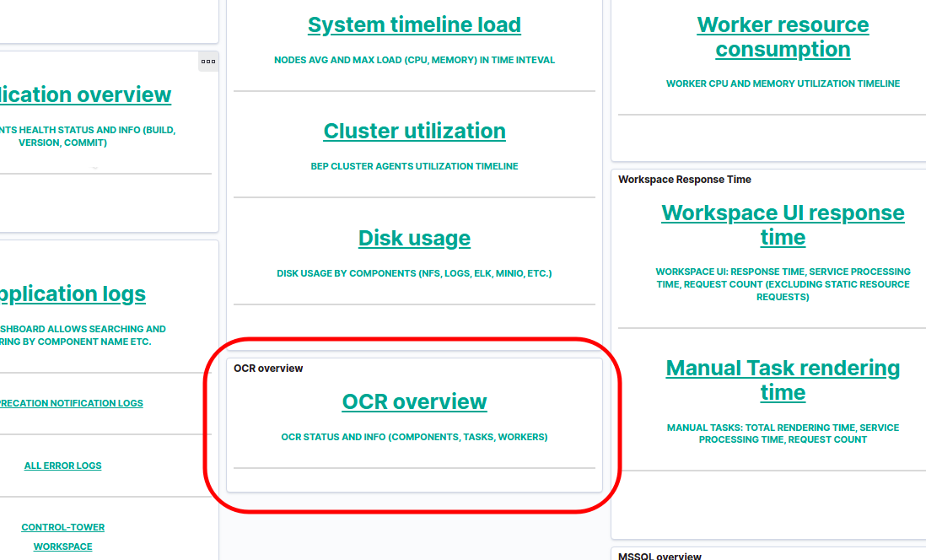Click 'WORKSPACE UI: RESPONSE TIME' description text
The width and height of the screenshot is (926, 560).
coord(783,284)
